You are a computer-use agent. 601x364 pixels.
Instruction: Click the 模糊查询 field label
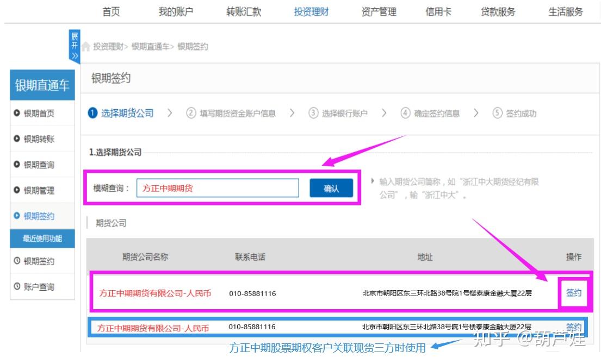click(x=111, y=188)
